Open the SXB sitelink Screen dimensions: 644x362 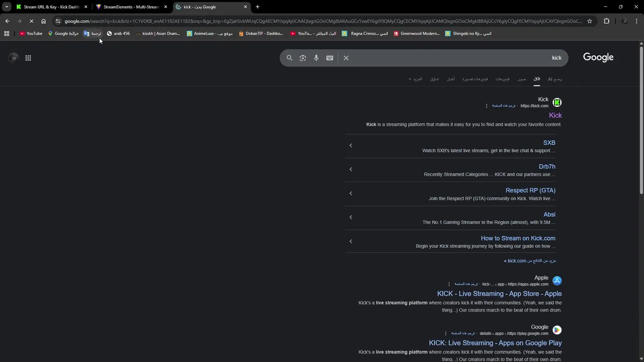point(549,143)
